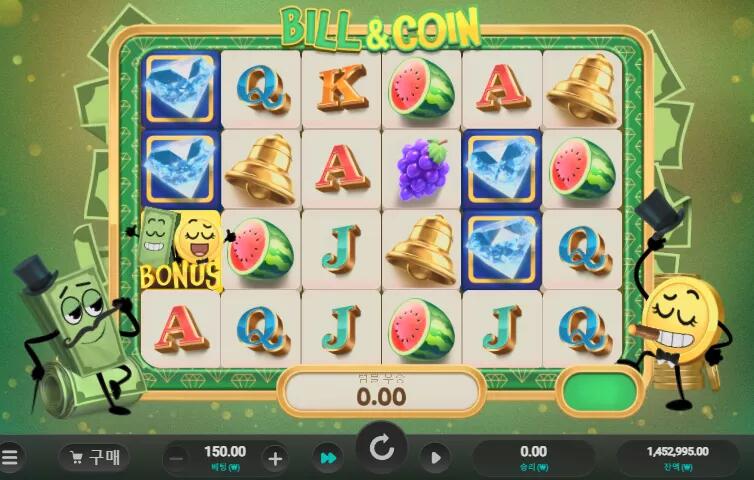Start autoplay with the play button
Image resolution: width=754 pixels, height=480 pixels.
(x=435, y=458)
